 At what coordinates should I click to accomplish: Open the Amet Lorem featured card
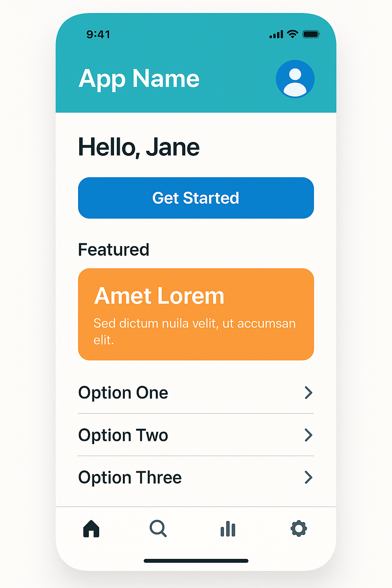point(196,314)
